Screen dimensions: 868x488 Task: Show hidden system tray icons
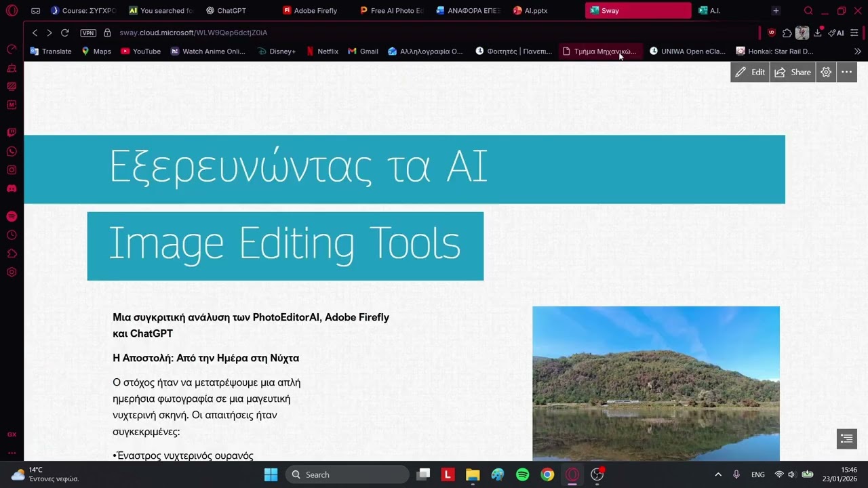point(718,474)
